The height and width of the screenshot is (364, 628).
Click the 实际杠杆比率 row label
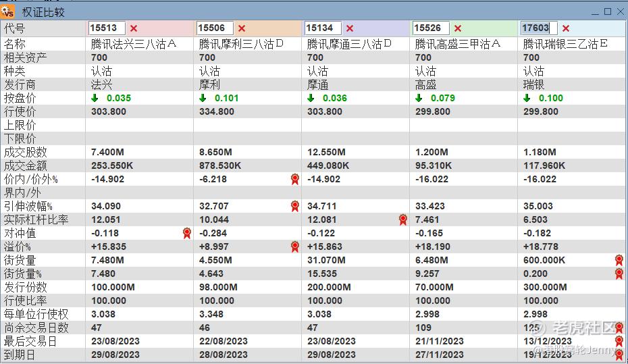tap(36, 220)
